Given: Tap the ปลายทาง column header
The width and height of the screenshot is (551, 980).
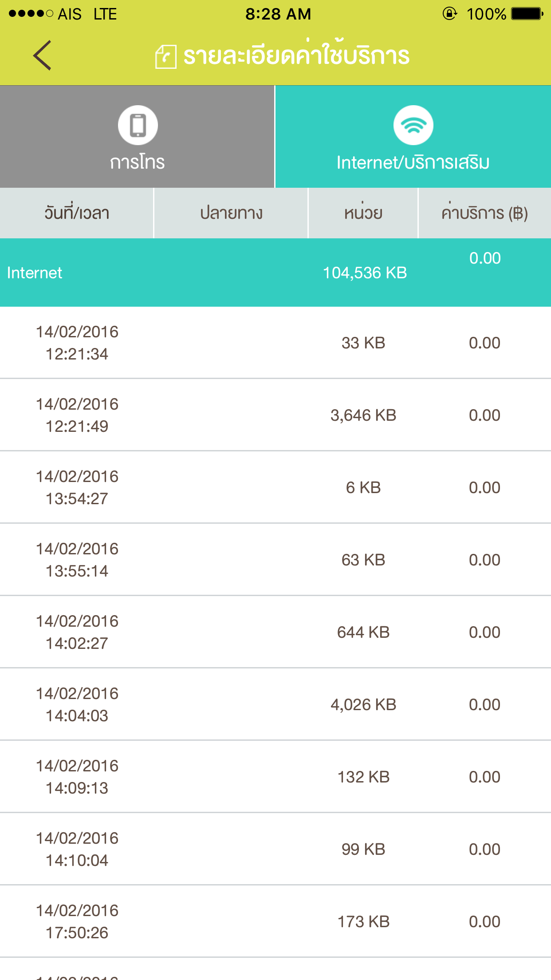Looking at the screenshot, I should coord(231,213).
